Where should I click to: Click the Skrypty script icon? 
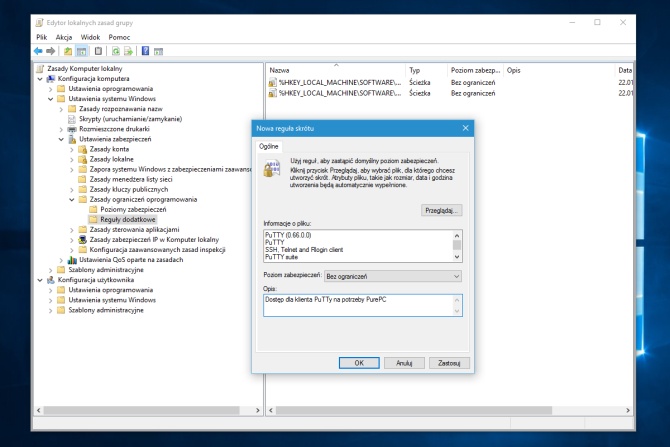pos(72,119)
